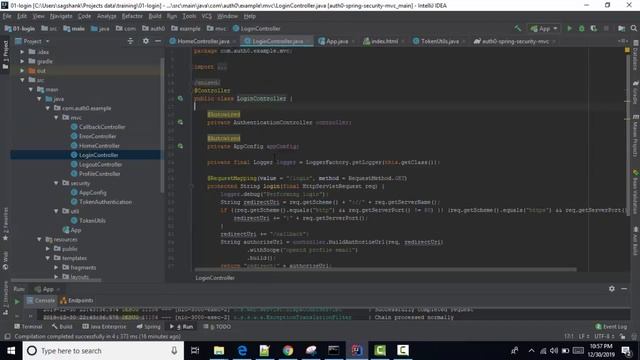The image size is (640, 360).
Task: Click the Build Project hammer icon
Action: click(x=518, y=29)
